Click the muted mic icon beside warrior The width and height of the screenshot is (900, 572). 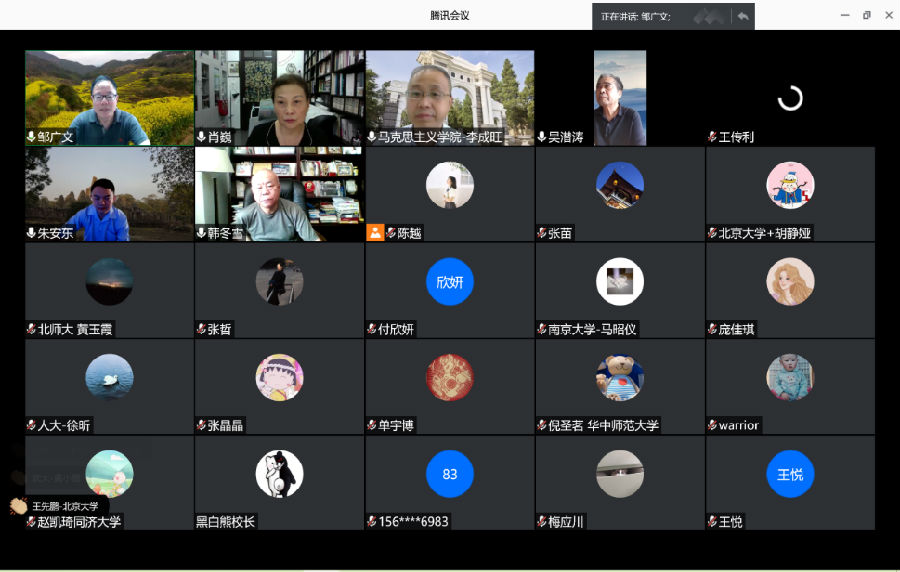pyautogui.click(x=712, y=425)
